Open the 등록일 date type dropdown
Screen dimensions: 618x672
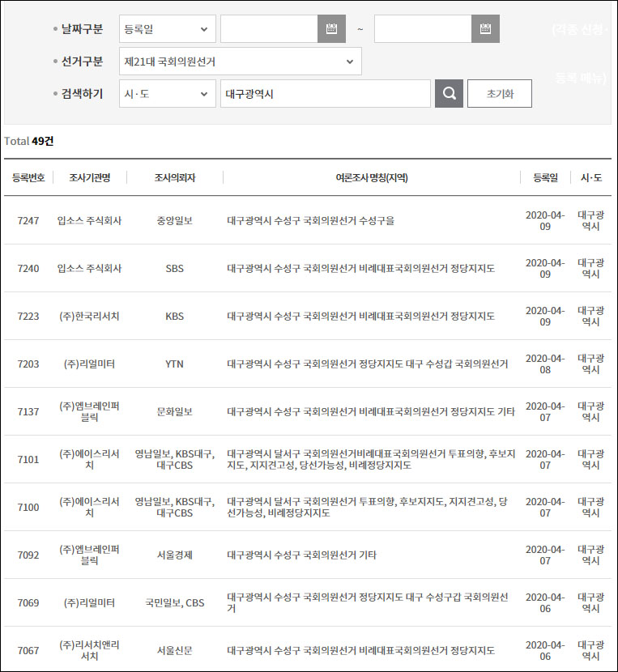(x=168, y=28)
